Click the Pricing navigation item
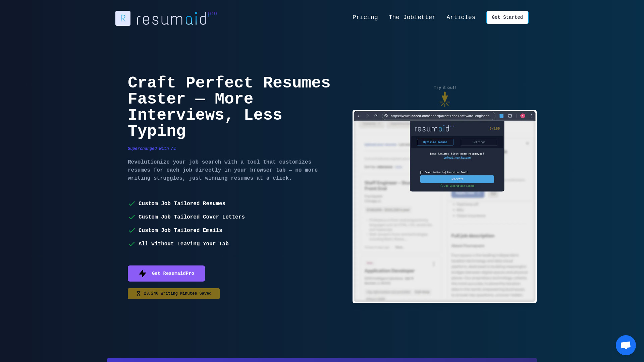Screen dimensions: 644x362 [365, 17]
